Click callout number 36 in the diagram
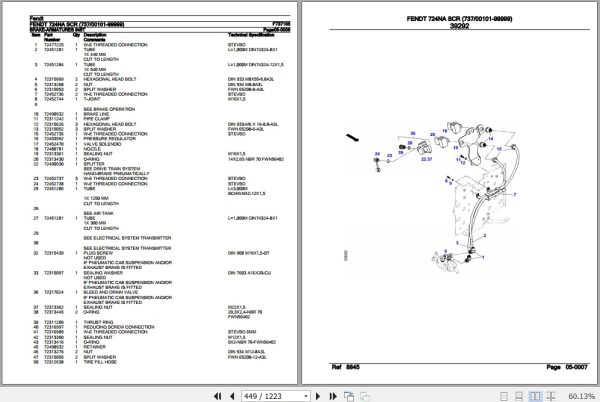 412,133
